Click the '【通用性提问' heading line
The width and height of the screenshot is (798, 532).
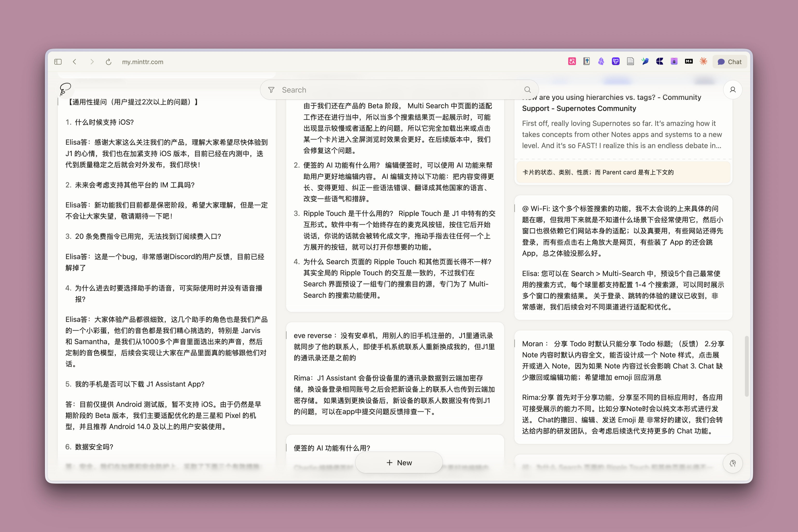pyautogui.click(x=132, y=102)
